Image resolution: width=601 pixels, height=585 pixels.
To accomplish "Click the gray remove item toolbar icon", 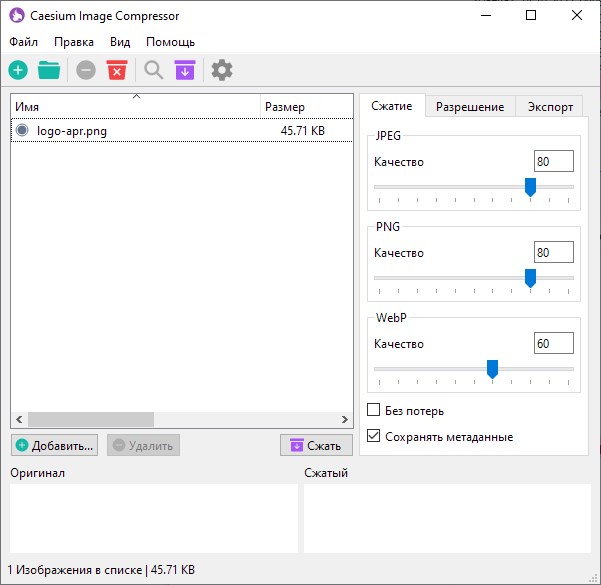I will (x=86, y=70).
